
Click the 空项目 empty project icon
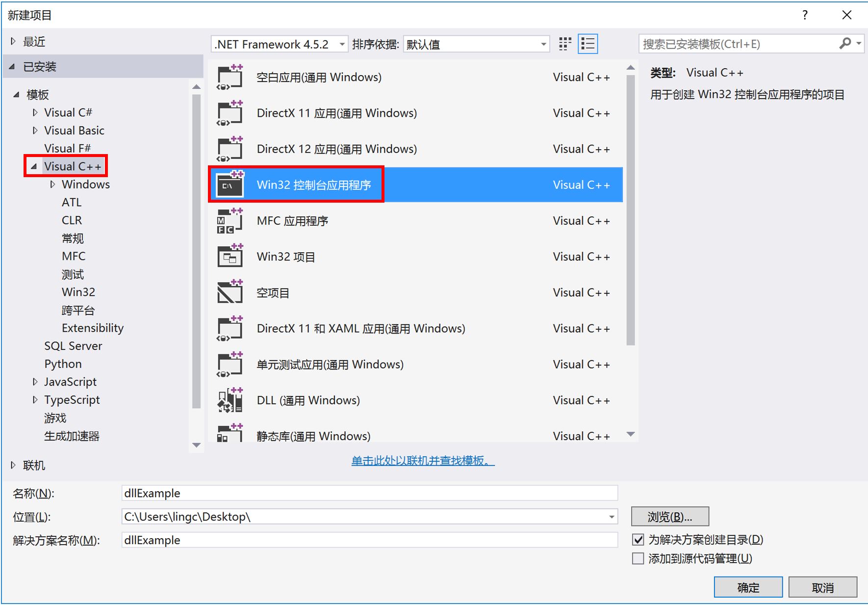pyautogui.click(x=230, y=292)
